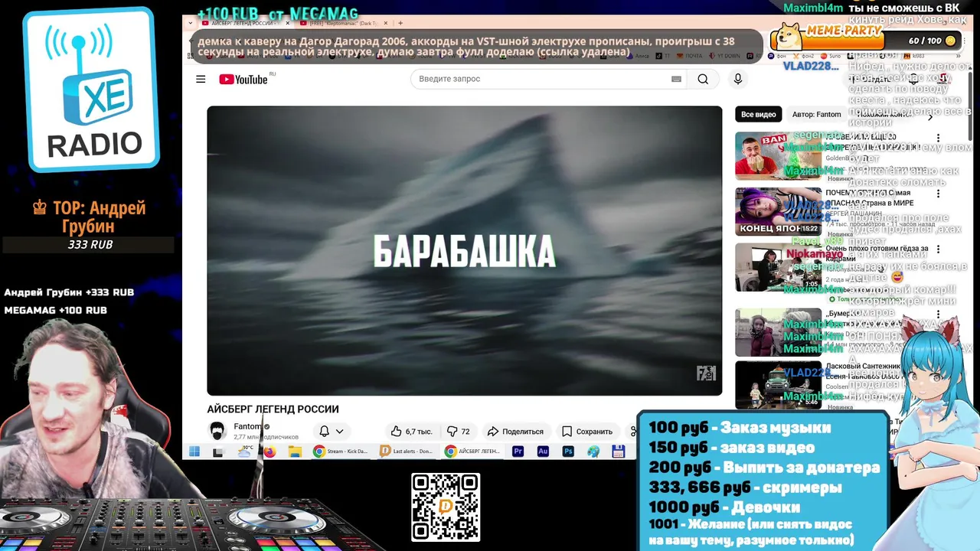980x551 pixels.
Task: Open Adobe Photoshop from taskbar
Action: 568,452
